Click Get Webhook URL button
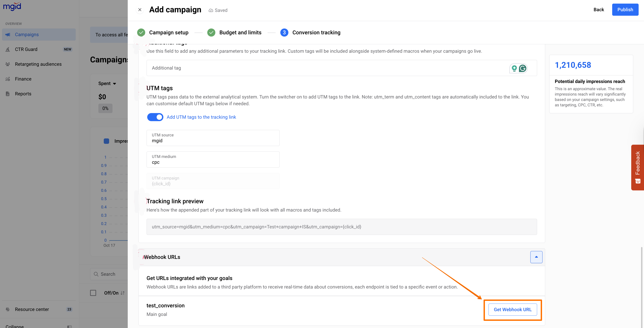The width and height of the screenshot is (644, 328). tap(512, 310)
